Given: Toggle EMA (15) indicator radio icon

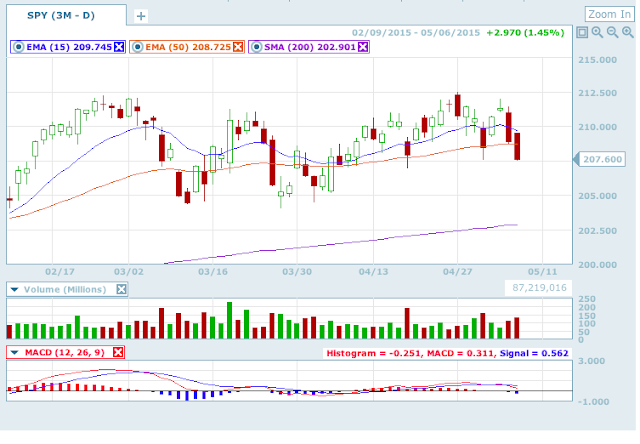Looking at the screenshot, I should [x=18, y=47].
